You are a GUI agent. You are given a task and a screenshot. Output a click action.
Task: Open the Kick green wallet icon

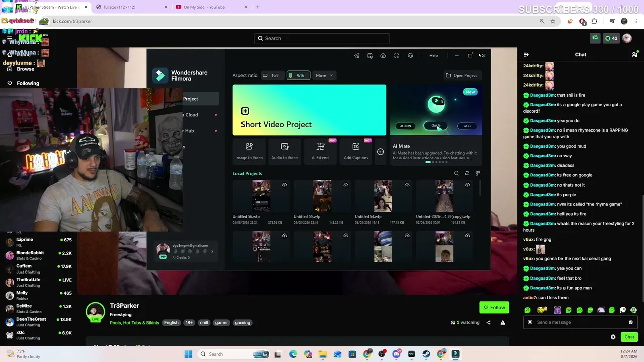[595, 38]
